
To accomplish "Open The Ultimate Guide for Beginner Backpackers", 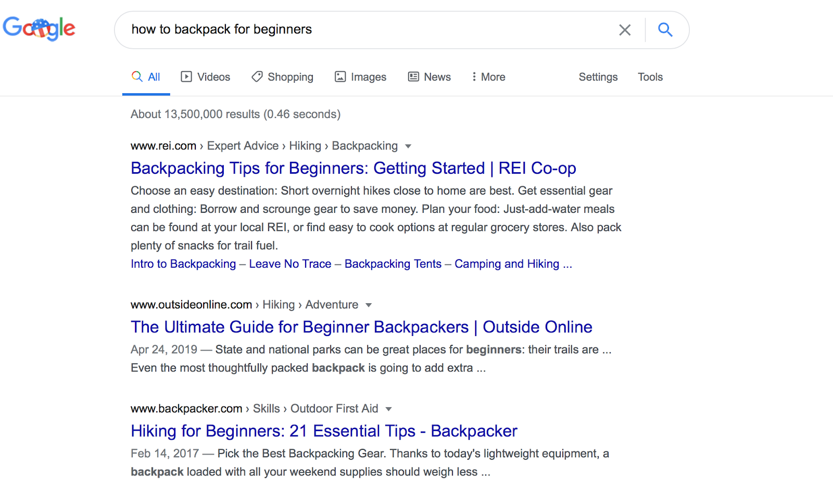I will [361, 327].
